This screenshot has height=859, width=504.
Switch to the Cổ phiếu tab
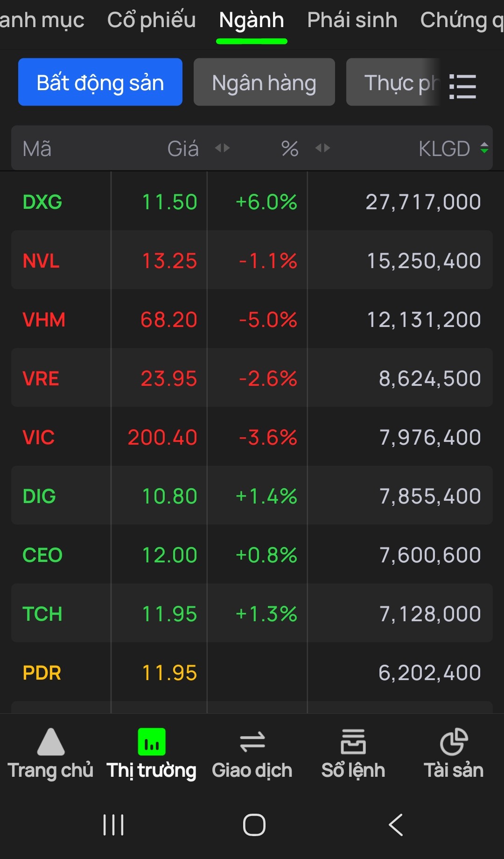tap(152, 20)
